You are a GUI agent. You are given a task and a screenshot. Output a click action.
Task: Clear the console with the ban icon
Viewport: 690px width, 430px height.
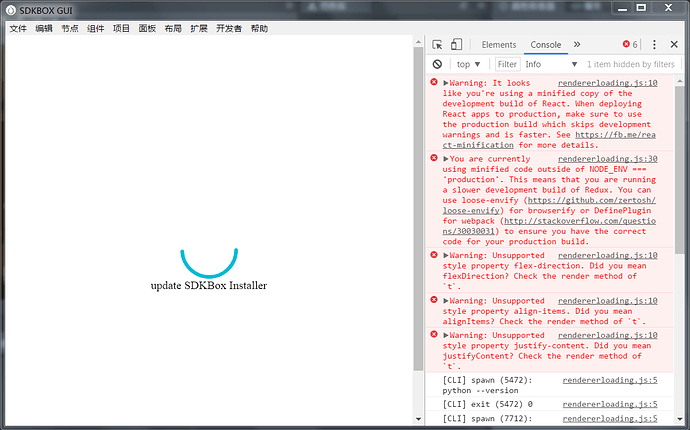(x=437, y=64)
